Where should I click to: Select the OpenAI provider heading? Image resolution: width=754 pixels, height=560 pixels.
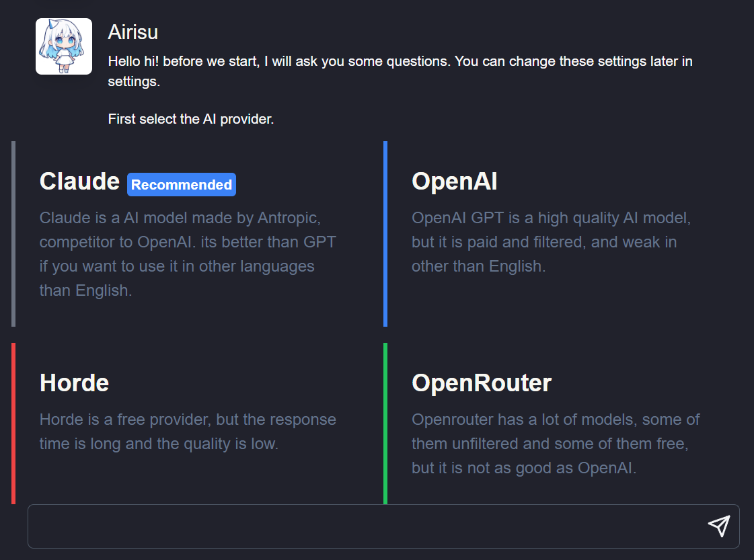coord(455,182)
